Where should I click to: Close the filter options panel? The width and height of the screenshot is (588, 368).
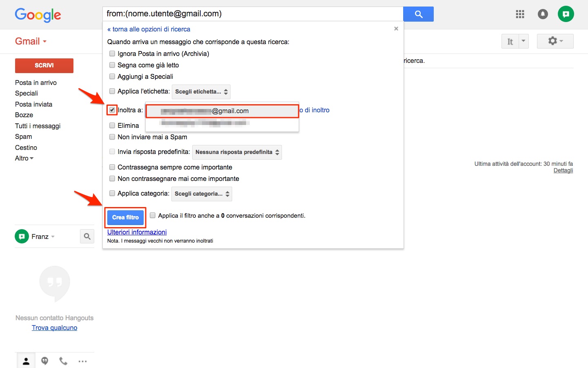pyautogui.click(x=396, y=29)
